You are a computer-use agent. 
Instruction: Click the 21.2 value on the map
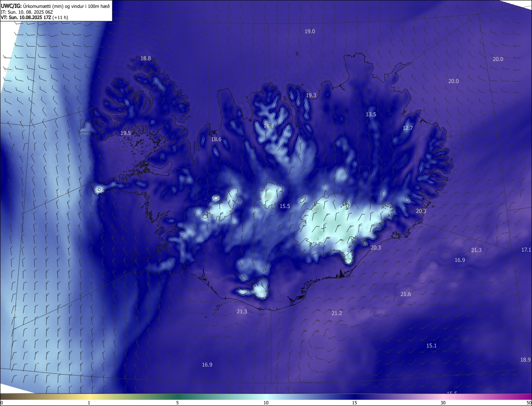pyautogui.click(x=337, y=313)
